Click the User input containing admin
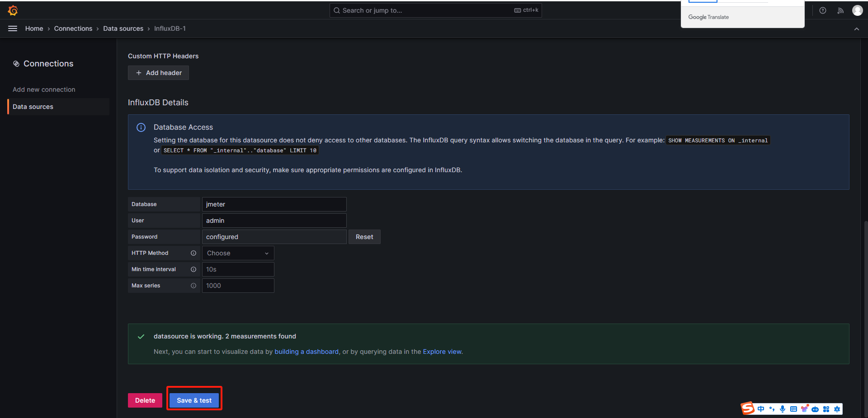This screenshot has height=418, width=868. pyautogui.click(x=274, y=221)
